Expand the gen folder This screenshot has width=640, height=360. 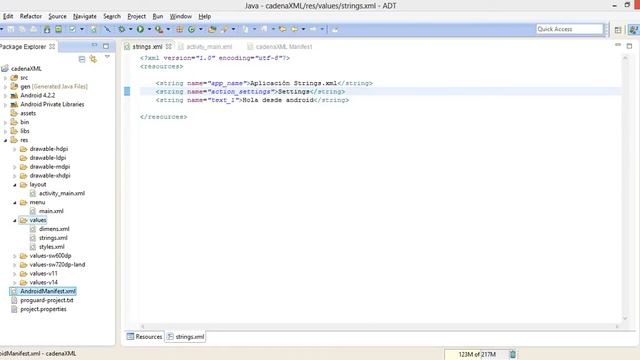(x=5, y=87)
